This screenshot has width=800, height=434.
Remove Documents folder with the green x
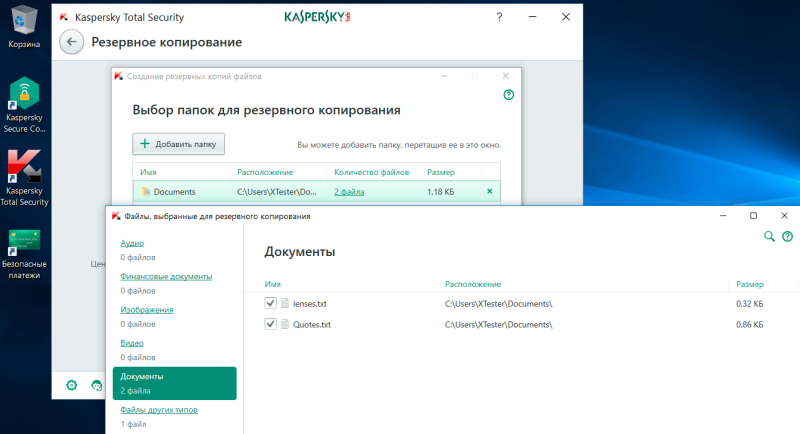[x=489, y=191]
